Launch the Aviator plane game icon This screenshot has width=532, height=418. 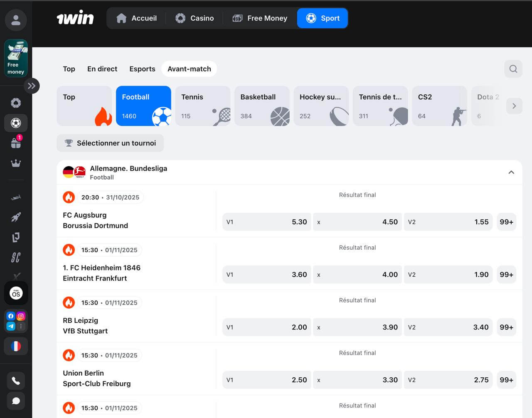[16, 197]
